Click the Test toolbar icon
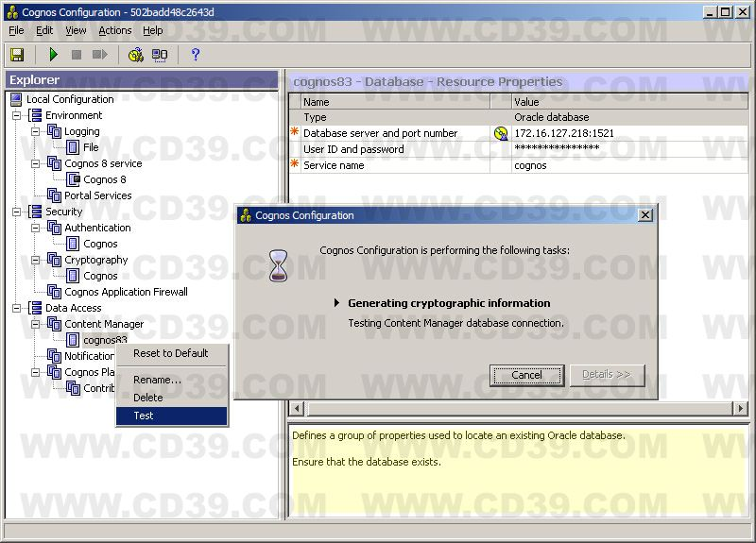 [x=136, y=55]
